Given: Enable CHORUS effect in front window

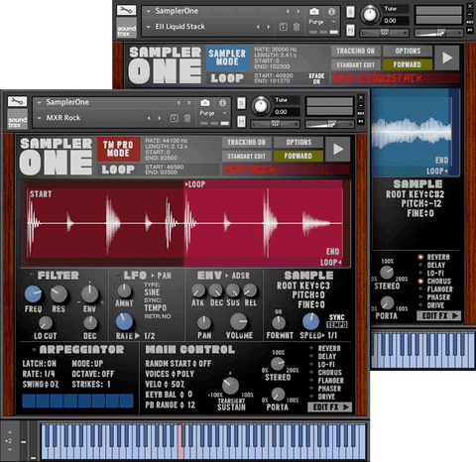Looking at the screenshot, I should click(x=311, y=373).
